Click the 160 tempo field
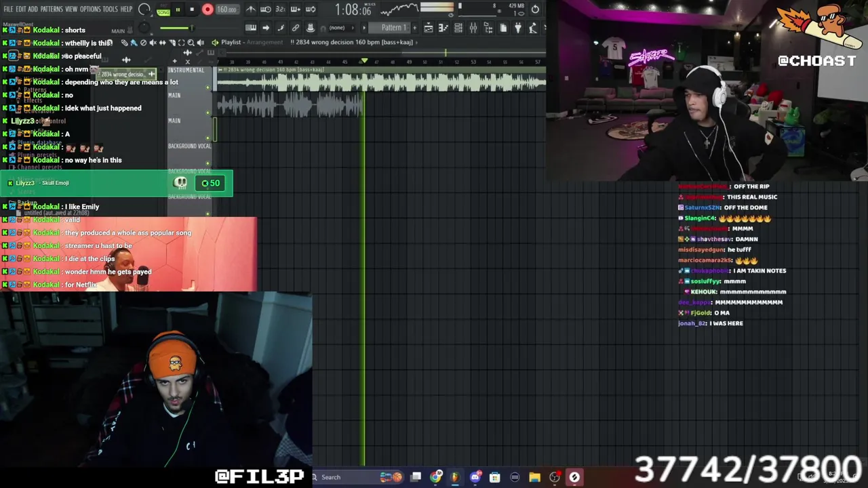This screenshot has width=868, height=488. 226,9
